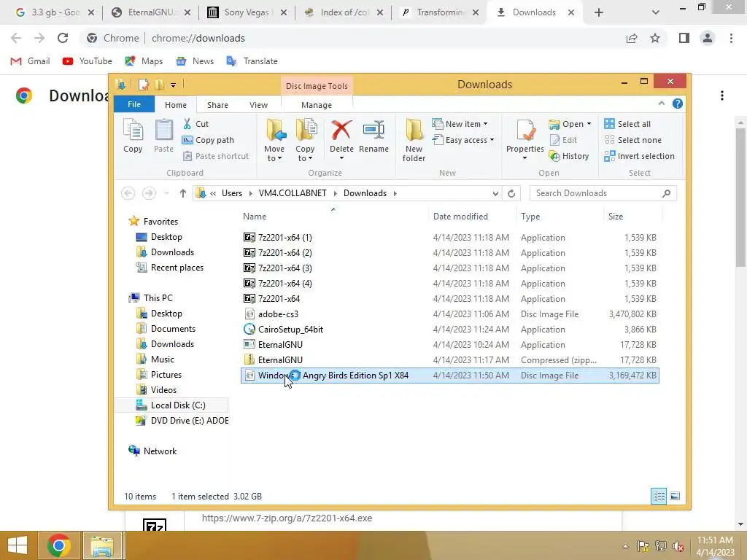Click Cut scissors in ribbon
747x560 pixels.
pos(196,124)
